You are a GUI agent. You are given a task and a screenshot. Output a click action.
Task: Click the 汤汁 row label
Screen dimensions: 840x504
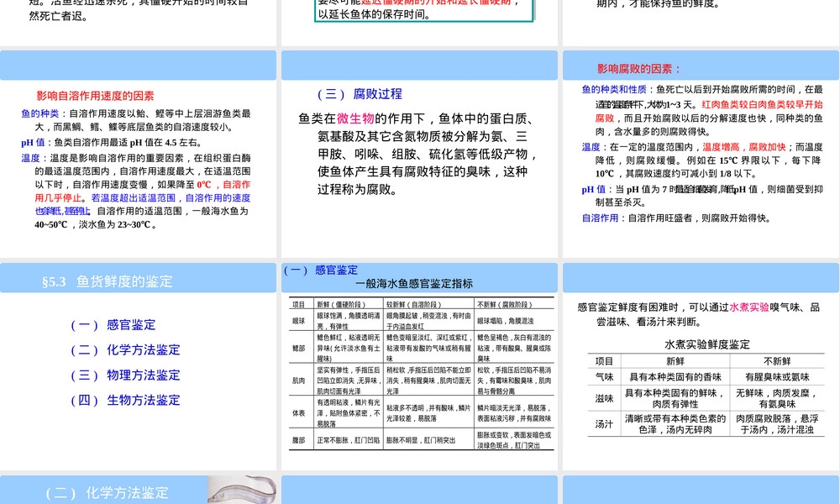tap(604, 424)
